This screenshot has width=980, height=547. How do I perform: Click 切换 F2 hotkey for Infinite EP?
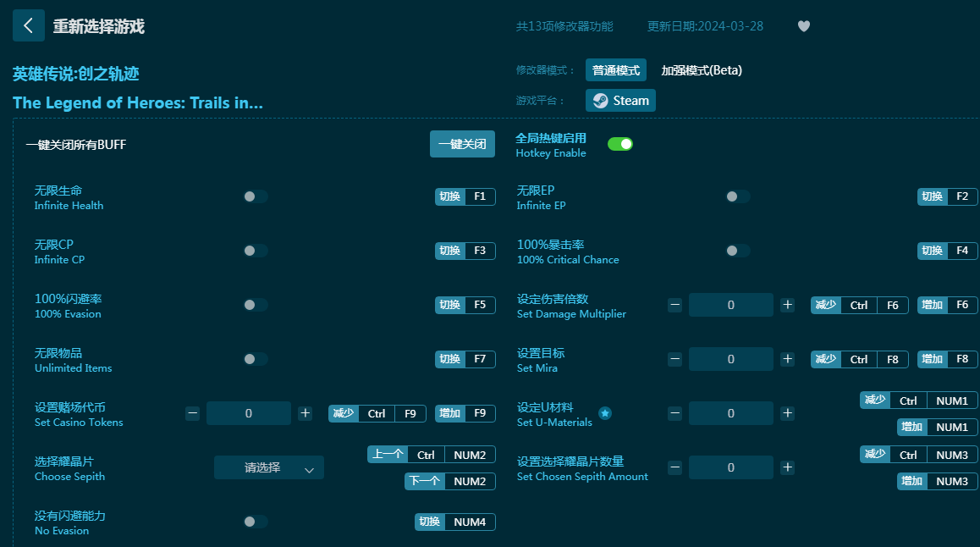(x=948, y=196)
